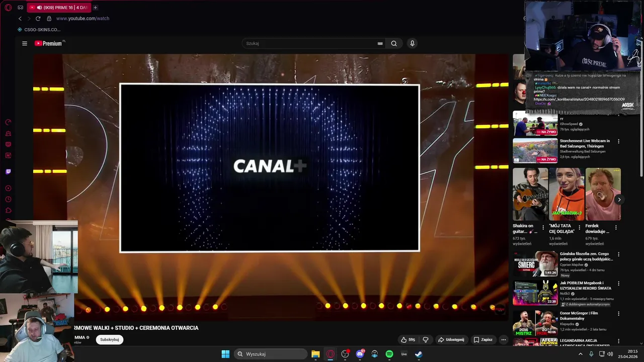Viewport: 644px width, 362px height.
Task: Open options for Ferdek dowiaduje short
Action: tap(616, 227)
